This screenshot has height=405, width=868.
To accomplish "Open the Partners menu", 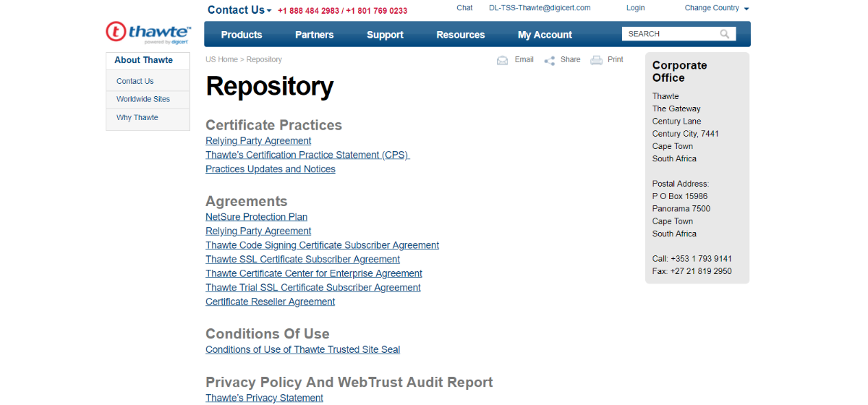I will click(315, 35).
